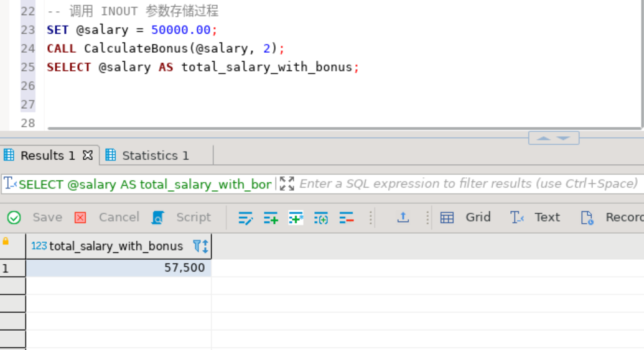The image size is (644, 350).
Task: Switch to the Statistics 1 tab
Action: (147, 155)
